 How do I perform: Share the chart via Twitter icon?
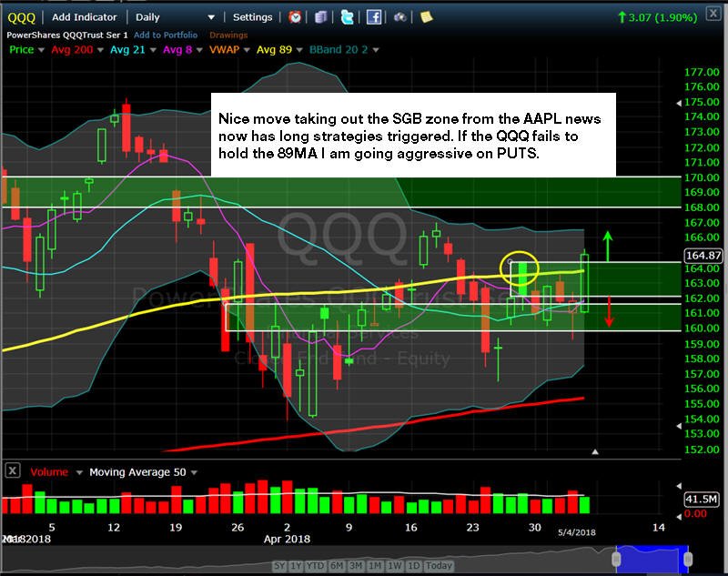(348, 17)
